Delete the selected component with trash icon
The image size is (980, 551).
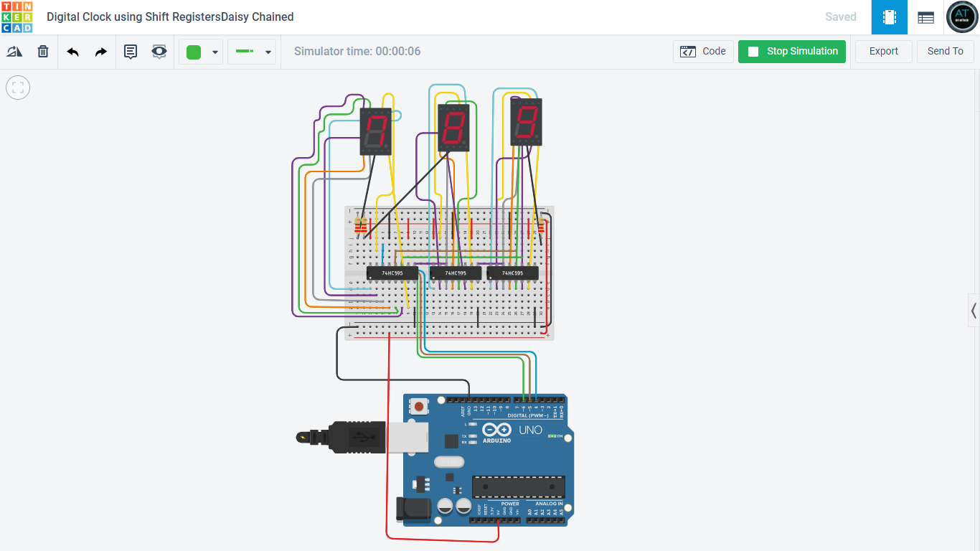click(x=42, y=51)
